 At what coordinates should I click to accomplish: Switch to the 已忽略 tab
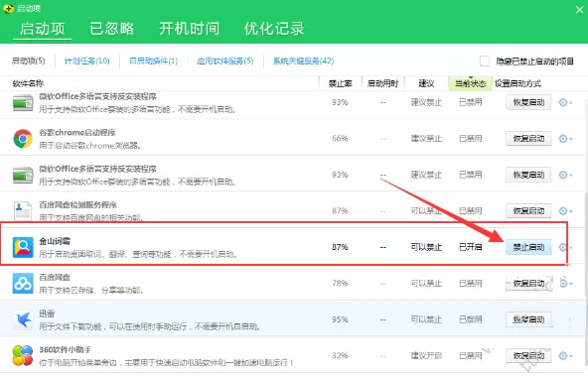(112, 29)
